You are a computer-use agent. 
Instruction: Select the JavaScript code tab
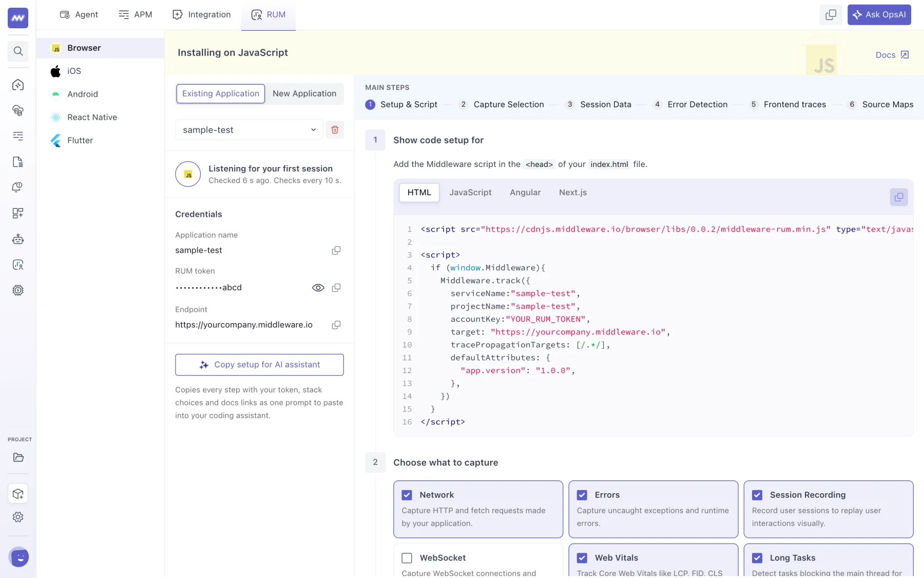(x=470, y=193)
